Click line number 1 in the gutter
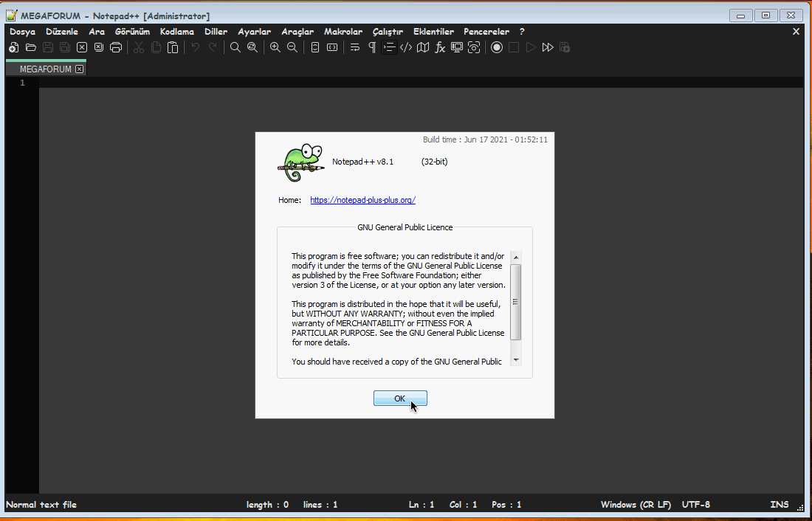Image resolution: width=812 pixels, height=521 pixels. 22,83
